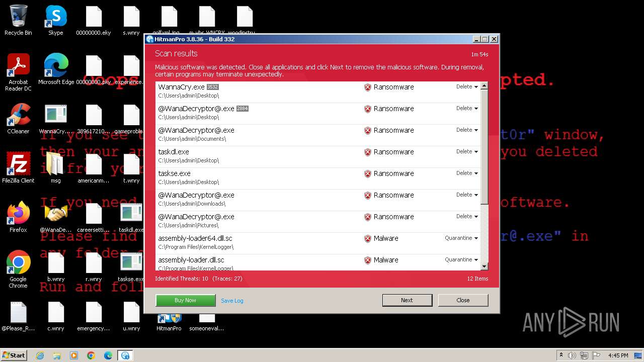The height and width of the screenshot is (362, 644).
Task: Select the WannaCry... desktop icon
Action: (56, 119)
